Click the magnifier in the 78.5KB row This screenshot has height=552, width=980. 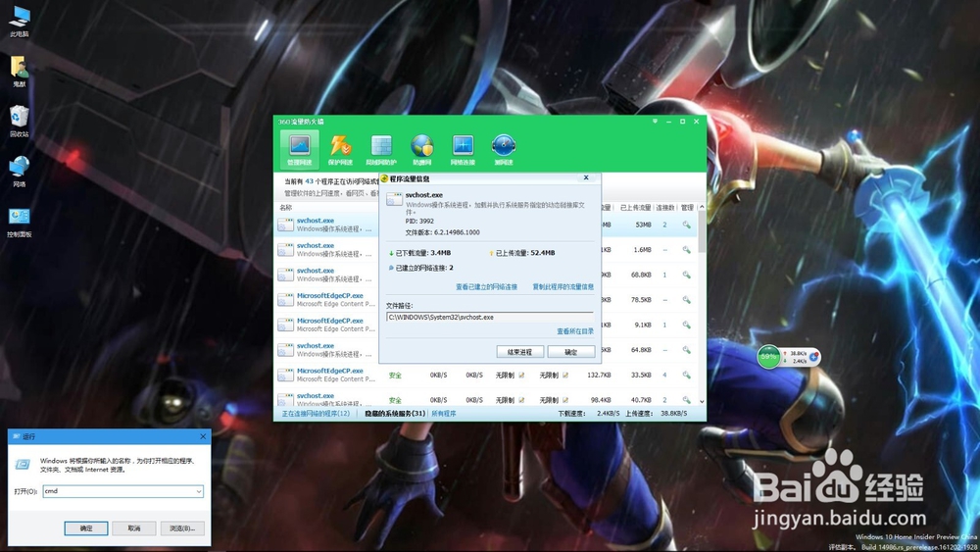click(x=686, y=299)
